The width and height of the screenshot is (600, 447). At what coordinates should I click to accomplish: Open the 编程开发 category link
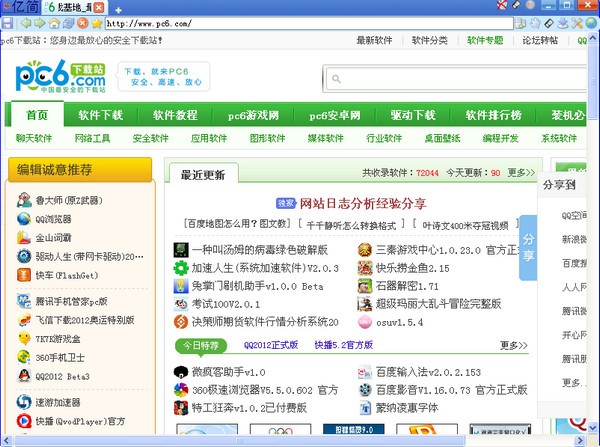(x=501, y=138)
